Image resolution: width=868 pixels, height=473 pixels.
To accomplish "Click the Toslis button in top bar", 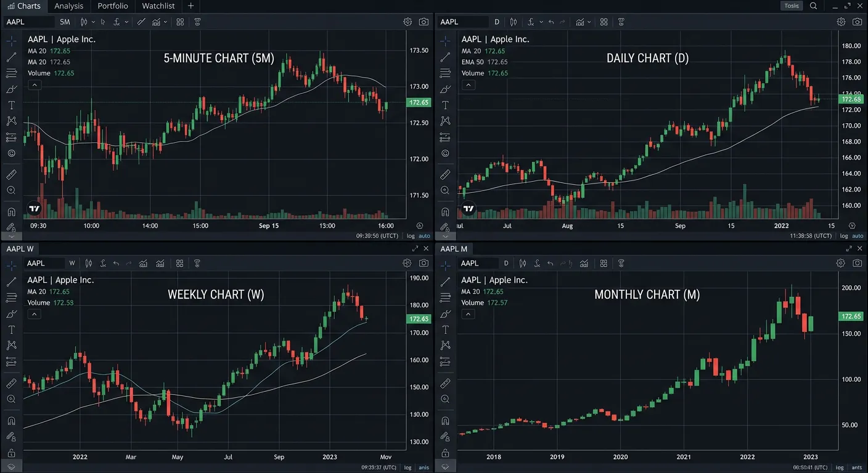I will pyautogui.click(x=792, y=6).
